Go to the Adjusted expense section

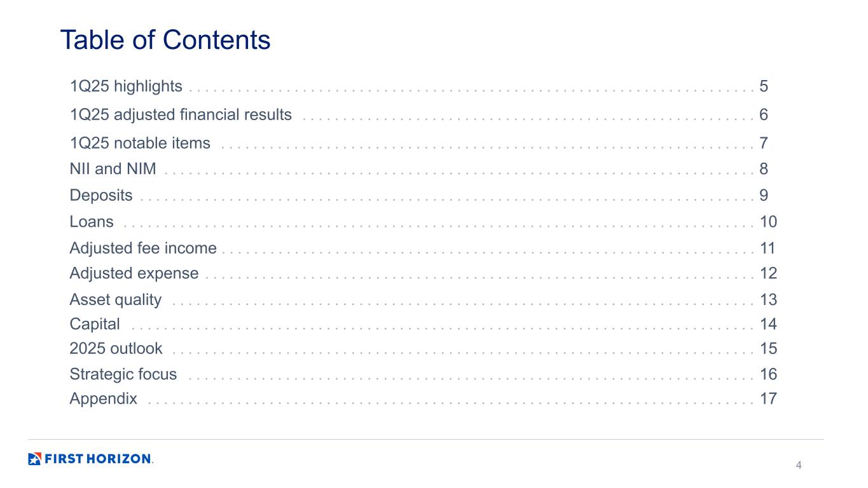tap(134, 273)
